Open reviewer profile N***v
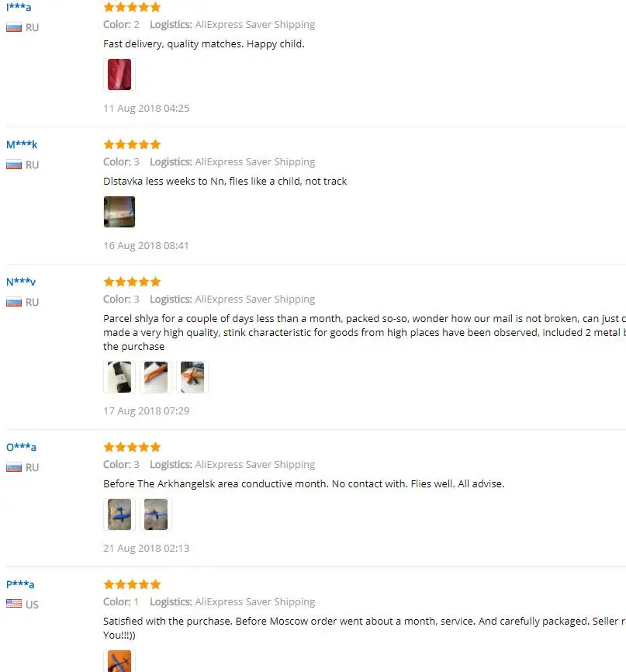The image size is (626, 672). [x=21, y=282]
